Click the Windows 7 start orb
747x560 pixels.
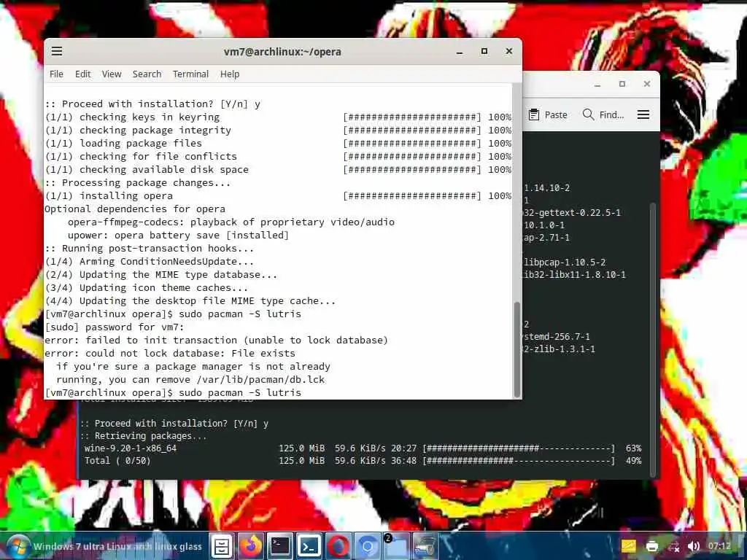point(18,546)
